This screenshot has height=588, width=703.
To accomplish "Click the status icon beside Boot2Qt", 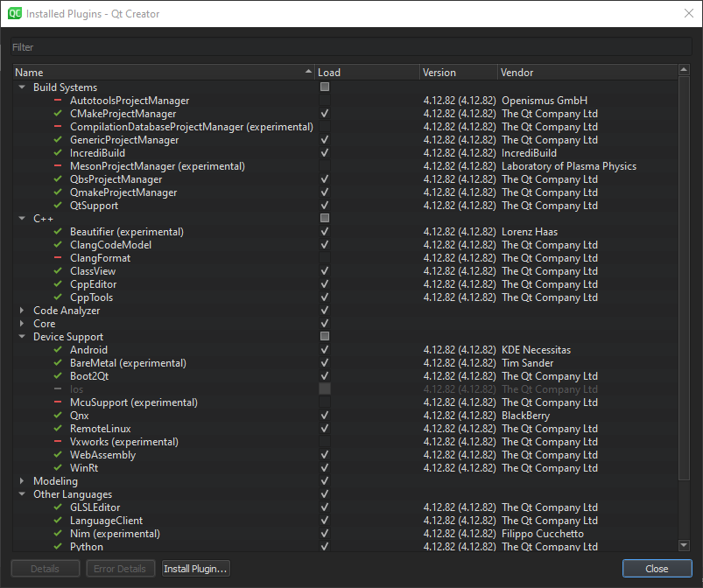I will click(58, 376).
